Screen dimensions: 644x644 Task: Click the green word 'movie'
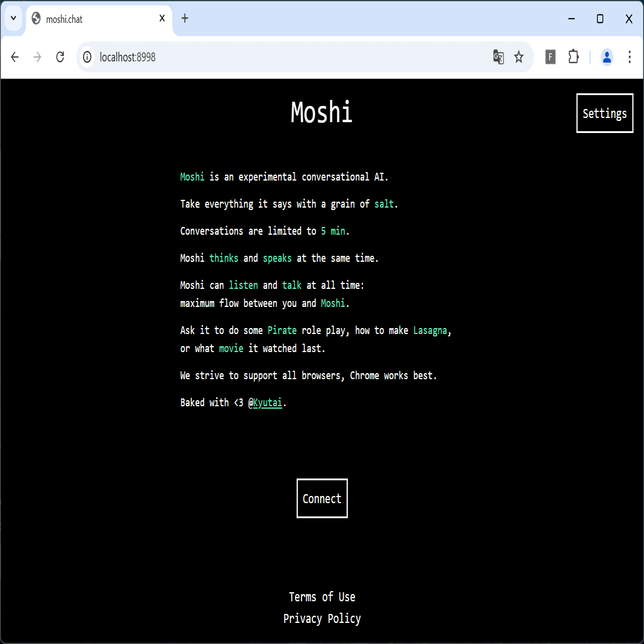[231, 348]
